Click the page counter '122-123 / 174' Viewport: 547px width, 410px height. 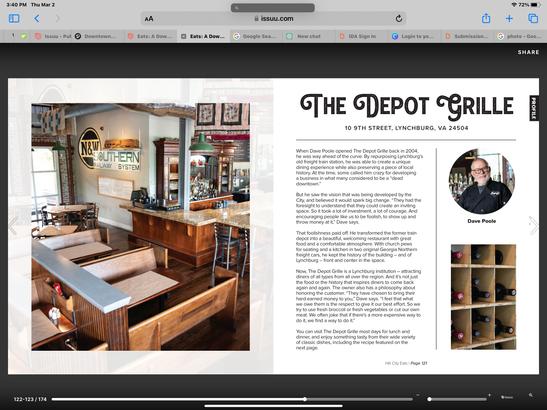pyautogui.click(x=30, y=399)
